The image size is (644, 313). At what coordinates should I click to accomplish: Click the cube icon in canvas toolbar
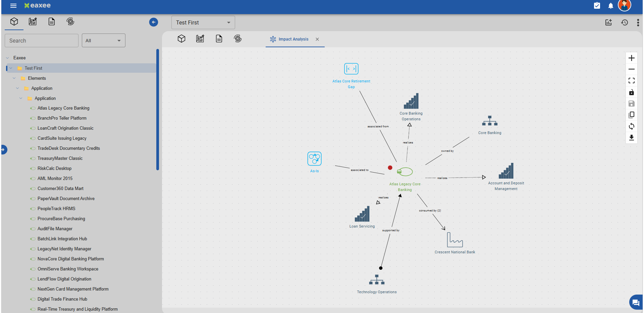coord(181,39)
